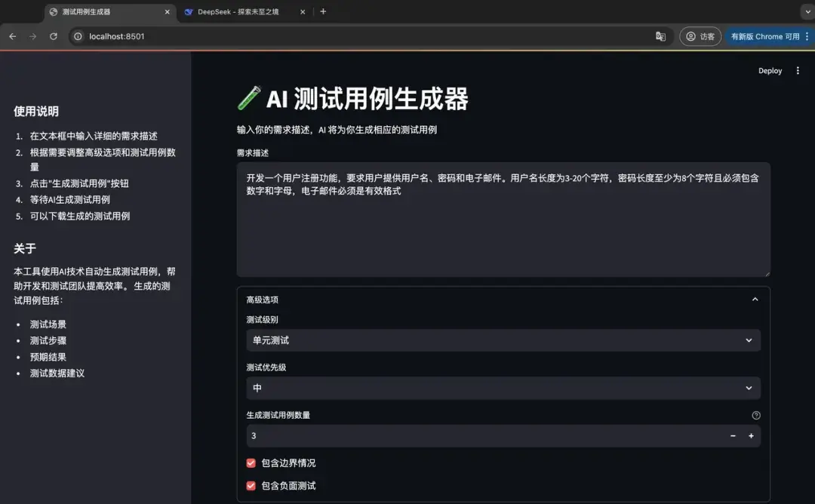Open the translate icon in the address bar
Screen dimensions: 815x504
point(661,35)
